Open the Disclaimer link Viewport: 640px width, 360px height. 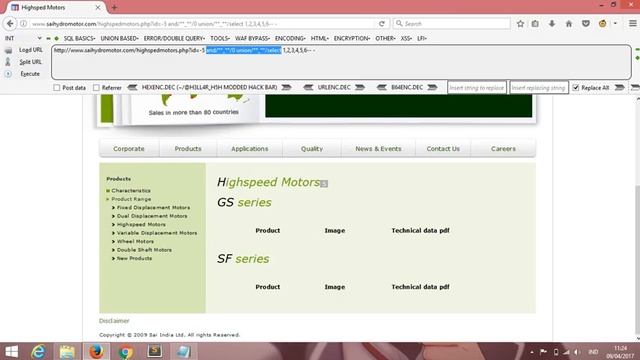[x=114, y=321]
